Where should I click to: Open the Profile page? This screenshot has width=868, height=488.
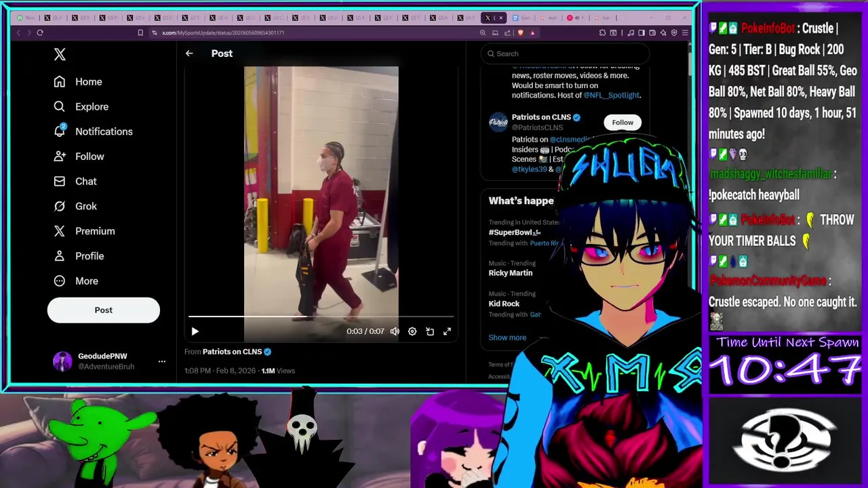click(x=79, y=256)
